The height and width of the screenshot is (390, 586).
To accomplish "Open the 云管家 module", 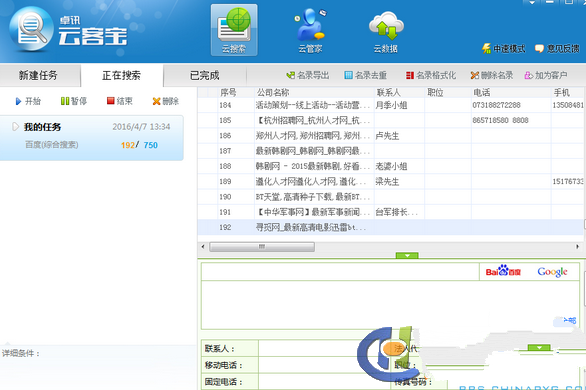I will pyautogui.click(x=310, y=30).
